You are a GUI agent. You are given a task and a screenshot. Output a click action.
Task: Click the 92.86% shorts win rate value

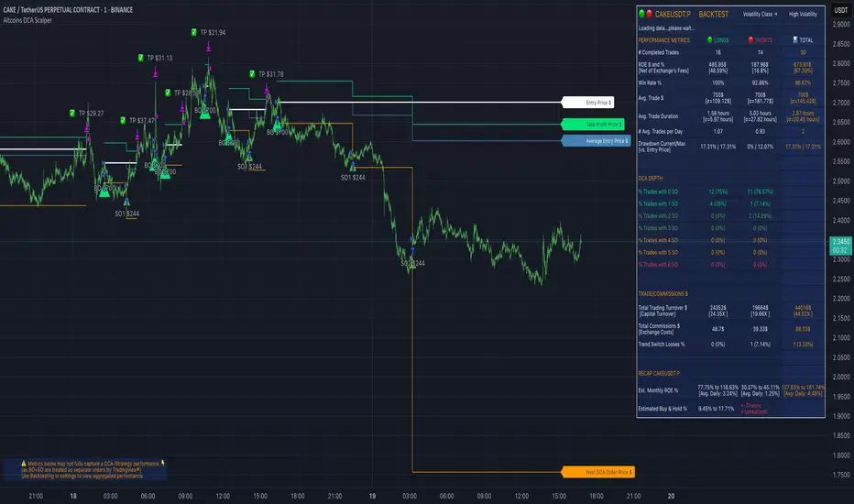[761, 82]
